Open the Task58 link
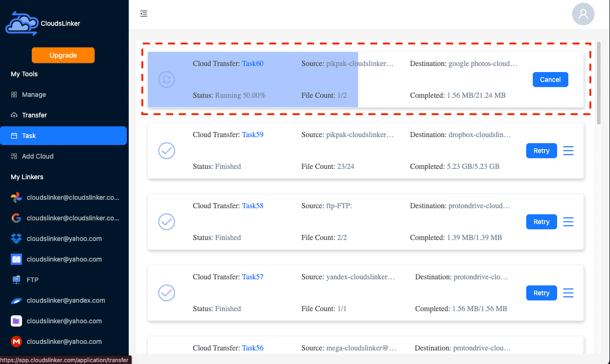 253,206
